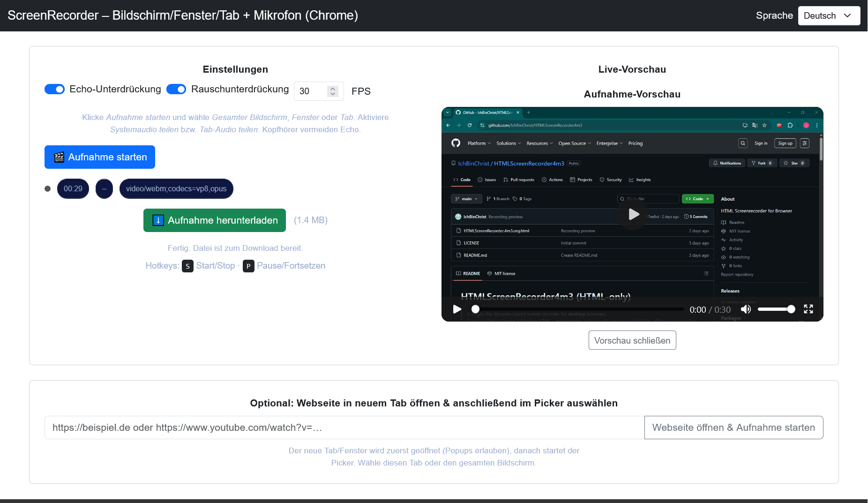Disable the Echo-Unterdrückung toggle
The height and width of the screenshot is (503, 868).
[54, 89]
